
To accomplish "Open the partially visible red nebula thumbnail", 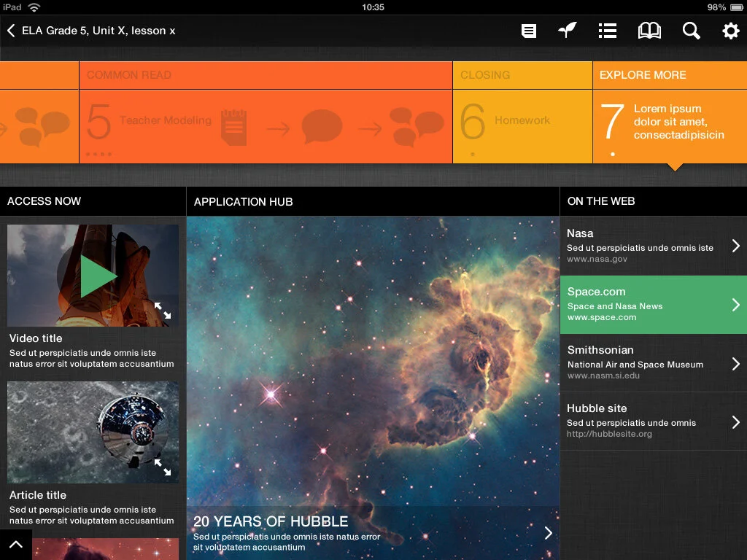I will [x=105, y=549].
